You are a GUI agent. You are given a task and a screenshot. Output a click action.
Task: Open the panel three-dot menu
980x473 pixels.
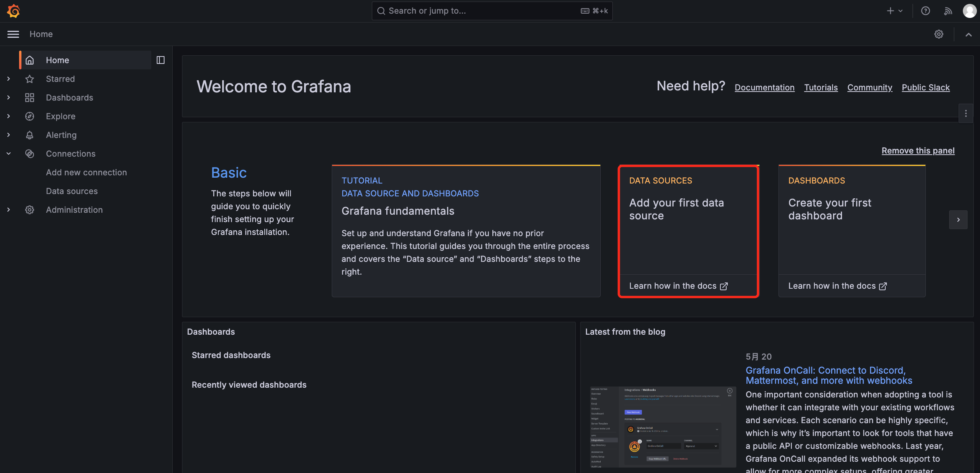click(966, 113)
